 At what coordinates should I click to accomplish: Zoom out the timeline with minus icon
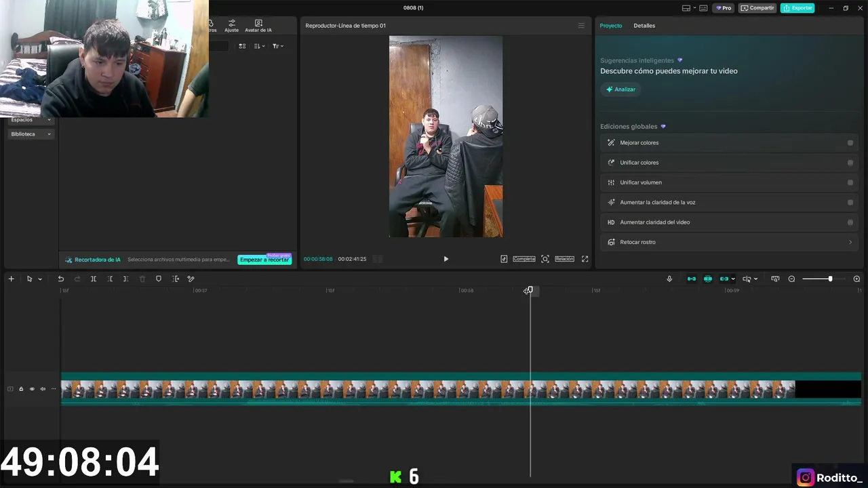[791, 279]
